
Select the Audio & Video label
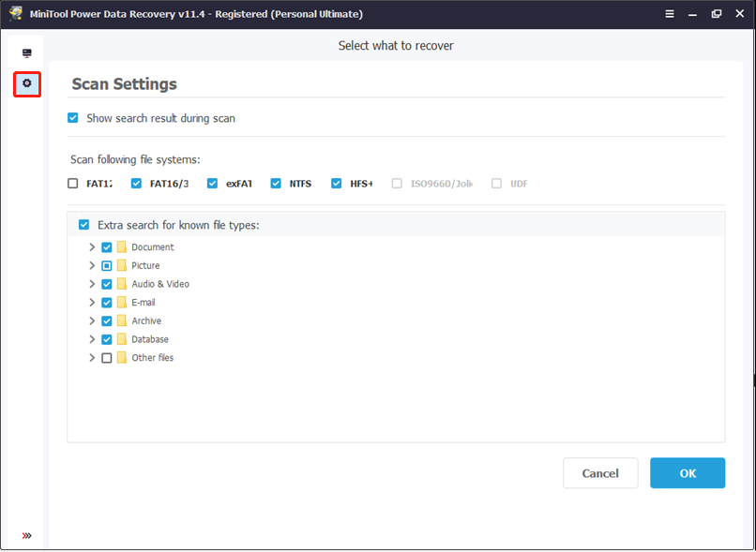point(160,284)
